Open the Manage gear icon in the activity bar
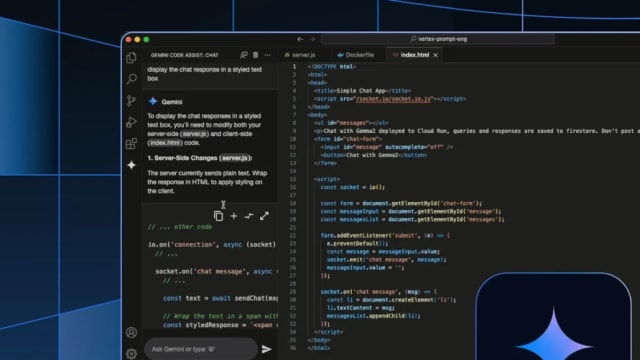The width and height of the screenshot is (640, 360). (x=131, y=353)
